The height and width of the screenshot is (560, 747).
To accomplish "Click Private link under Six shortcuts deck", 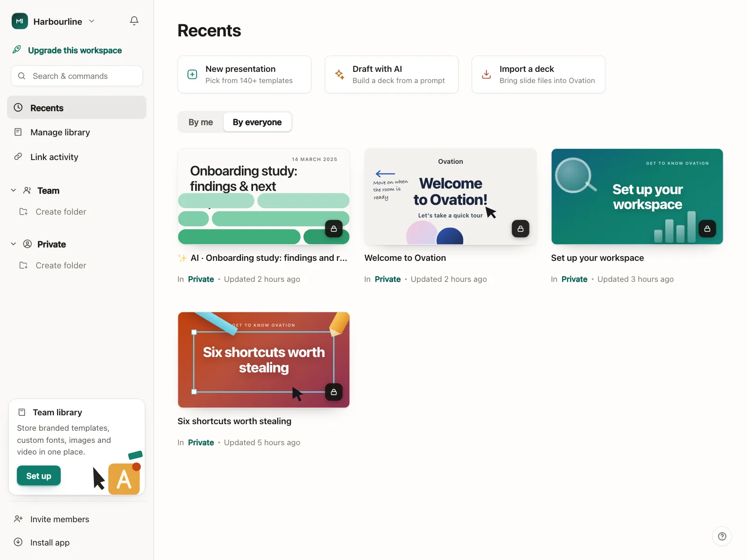I will (x=201, y=442).
